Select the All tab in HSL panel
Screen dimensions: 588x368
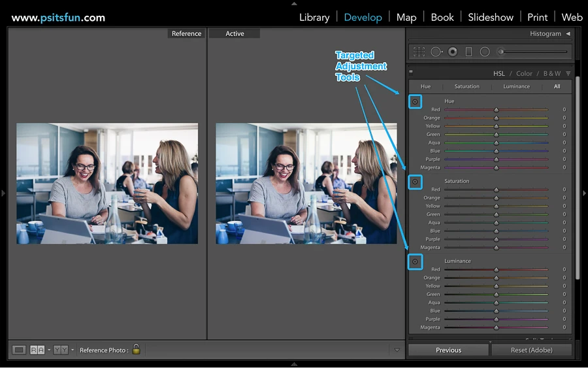(557, 86)
